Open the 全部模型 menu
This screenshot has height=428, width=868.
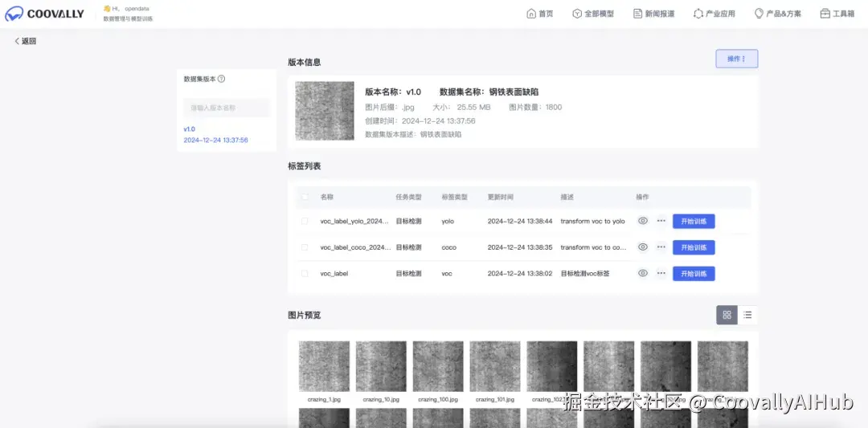pos(593,14)
